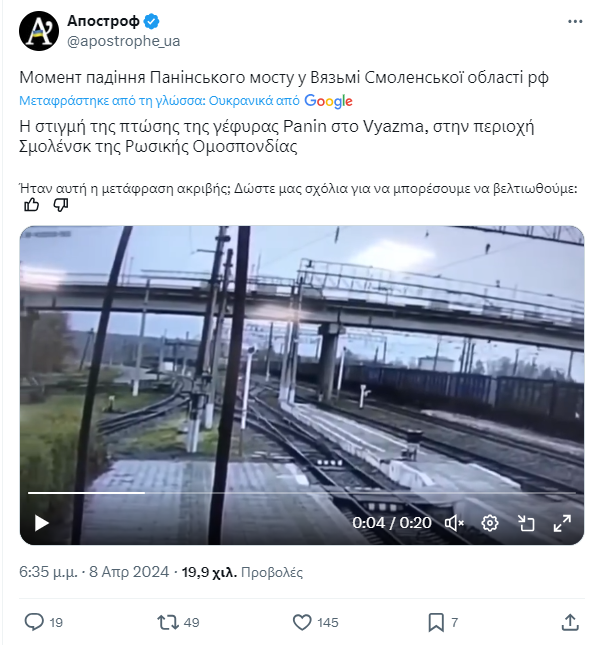Open the three-dot more options menu
This screenshot has width=592, height=645.
(x=575, y=21)
